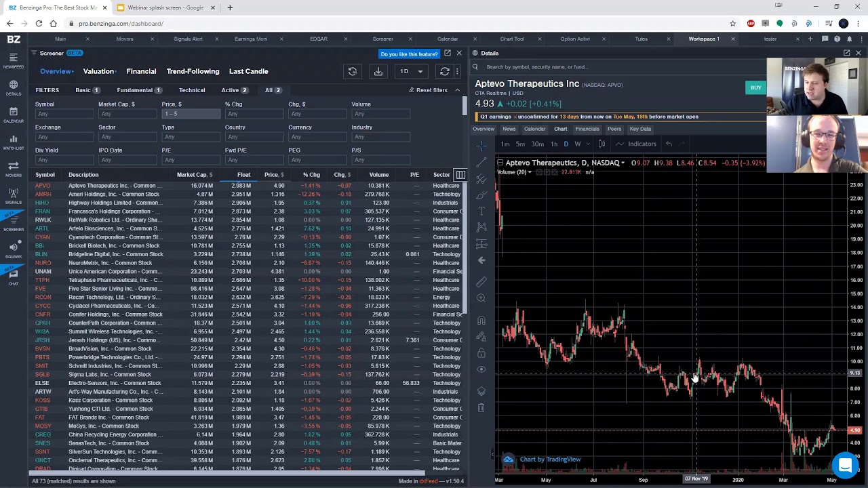Pop out the Screener panel

point(448,53)
